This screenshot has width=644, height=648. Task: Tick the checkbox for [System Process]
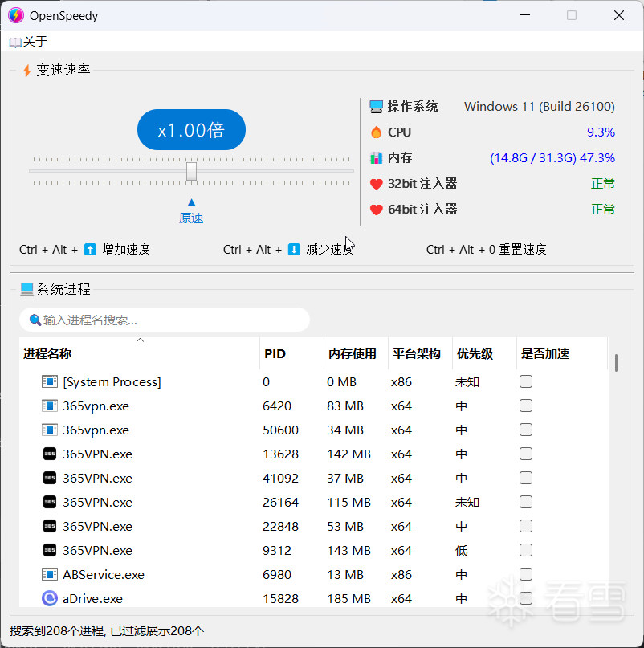tap(526, 381)
